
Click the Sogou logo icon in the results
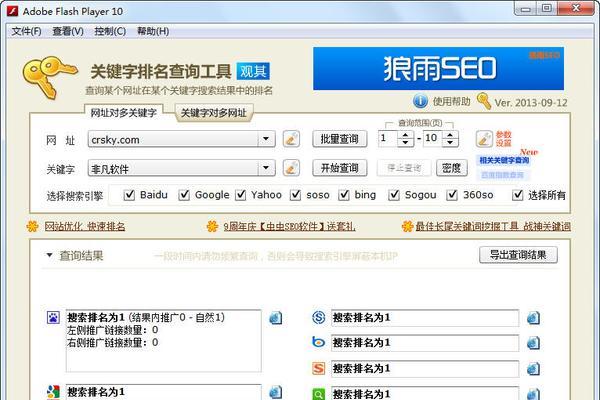tap(318, 368)
